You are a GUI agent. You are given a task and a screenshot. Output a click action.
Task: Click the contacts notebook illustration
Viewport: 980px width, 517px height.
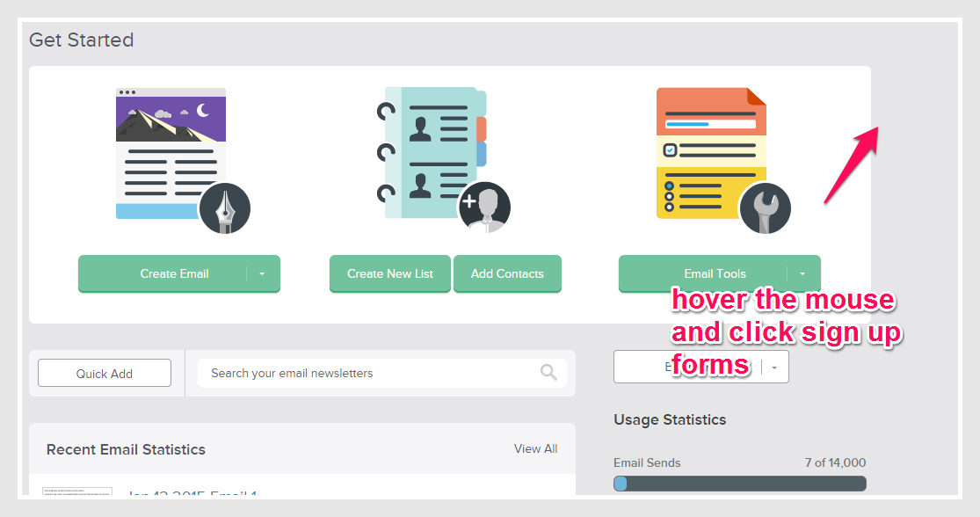click(429, 151)
